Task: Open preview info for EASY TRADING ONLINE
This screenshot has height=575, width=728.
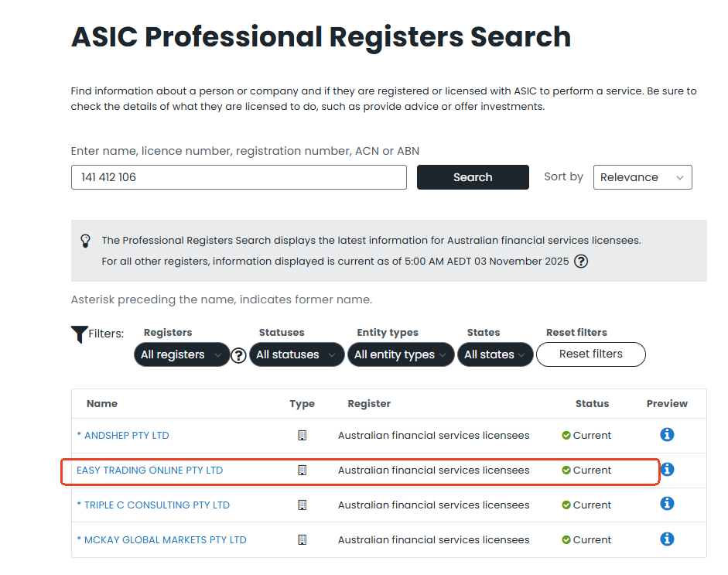Action: (667, 470)
